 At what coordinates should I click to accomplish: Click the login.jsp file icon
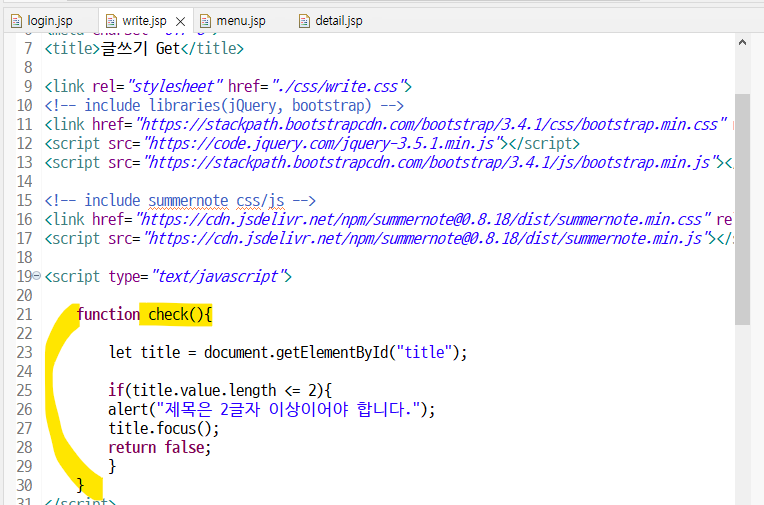17,21
